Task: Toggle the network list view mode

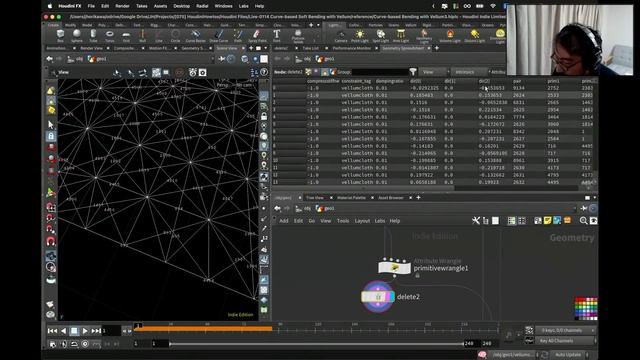Action: [511, 221]
